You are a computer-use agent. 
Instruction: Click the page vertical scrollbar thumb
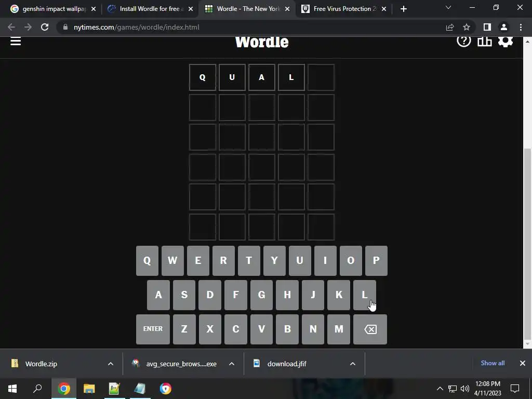point(527,244)
